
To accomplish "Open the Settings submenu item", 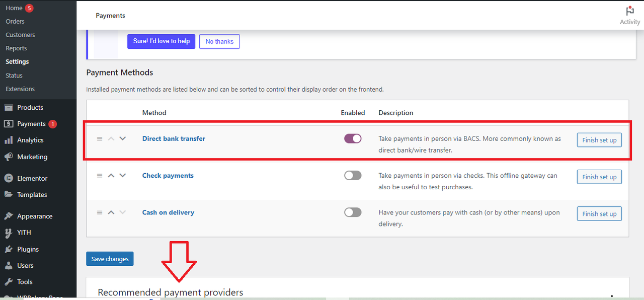I will tap(17, 61).
